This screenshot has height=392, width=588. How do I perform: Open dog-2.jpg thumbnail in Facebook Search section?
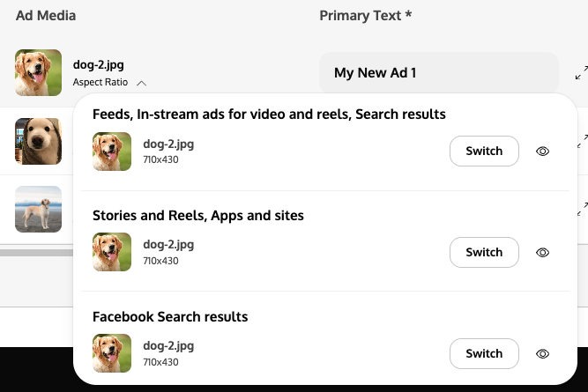coord(112,353)
